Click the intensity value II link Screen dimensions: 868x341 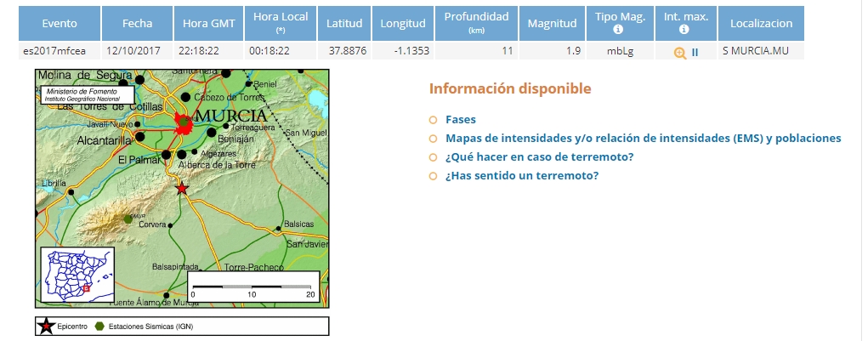coord(695,53)
